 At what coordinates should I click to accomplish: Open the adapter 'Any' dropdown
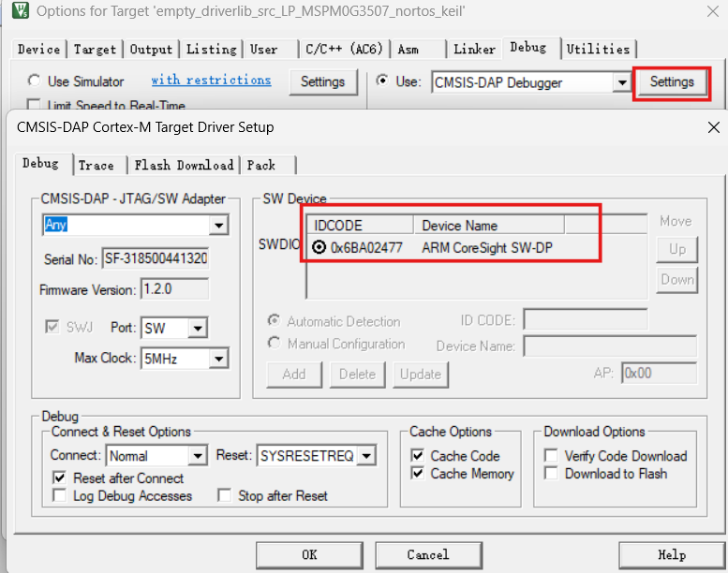click(218, 225)
